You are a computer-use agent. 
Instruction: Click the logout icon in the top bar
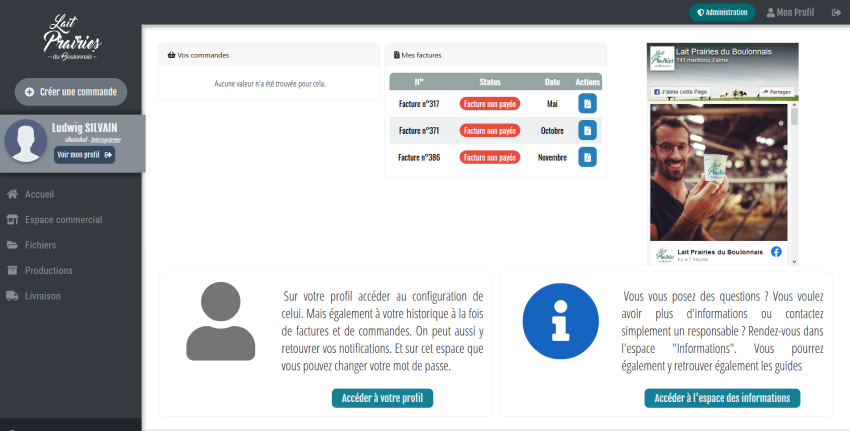(x=836, y=12)
